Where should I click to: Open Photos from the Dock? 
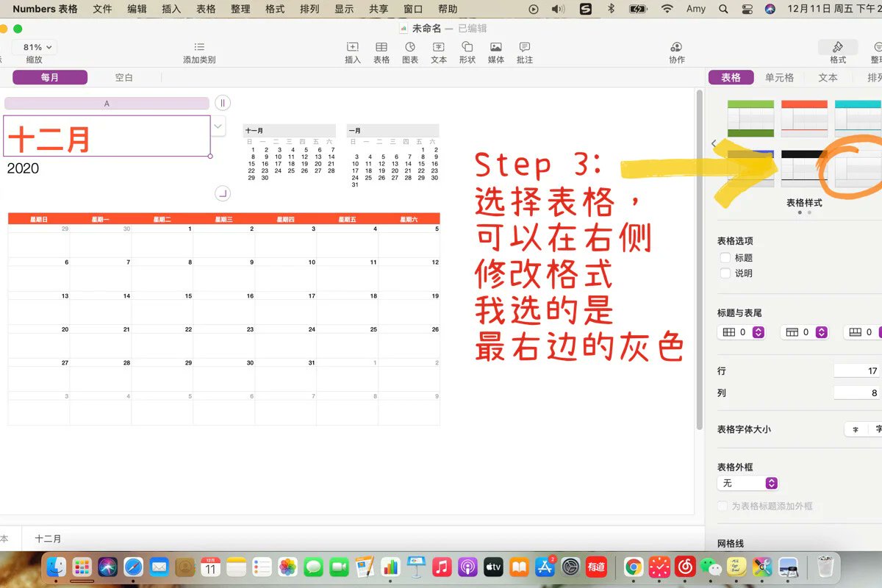tap(288, 567)
